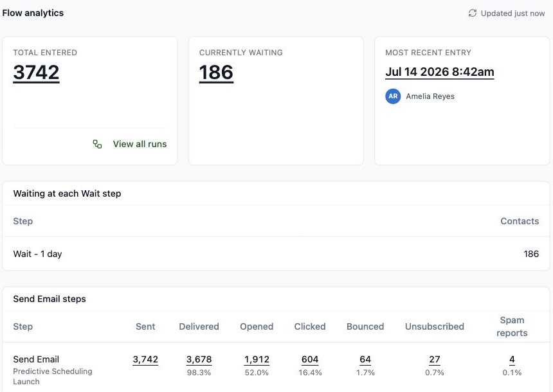This screenshot has height=392, width=553.
Task: Click the 0.7% unsubscribed percentage
Action: 435,373
